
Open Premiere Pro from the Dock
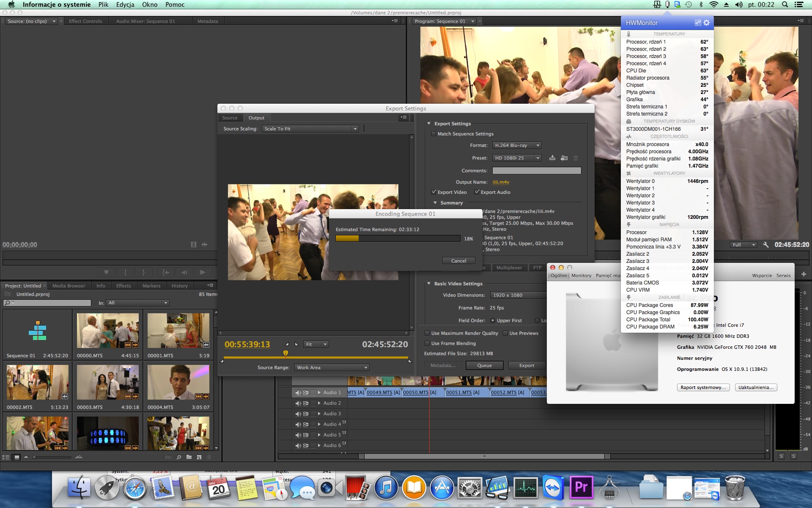pos(582,488)
